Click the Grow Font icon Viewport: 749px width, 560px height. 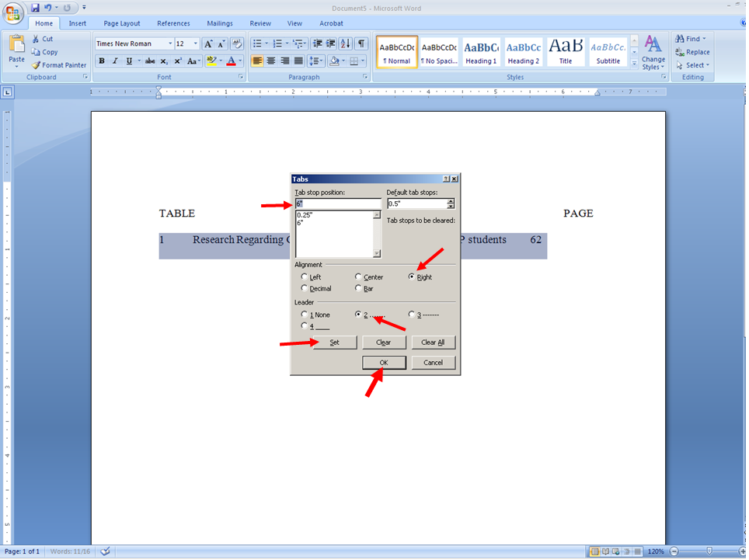207,43
